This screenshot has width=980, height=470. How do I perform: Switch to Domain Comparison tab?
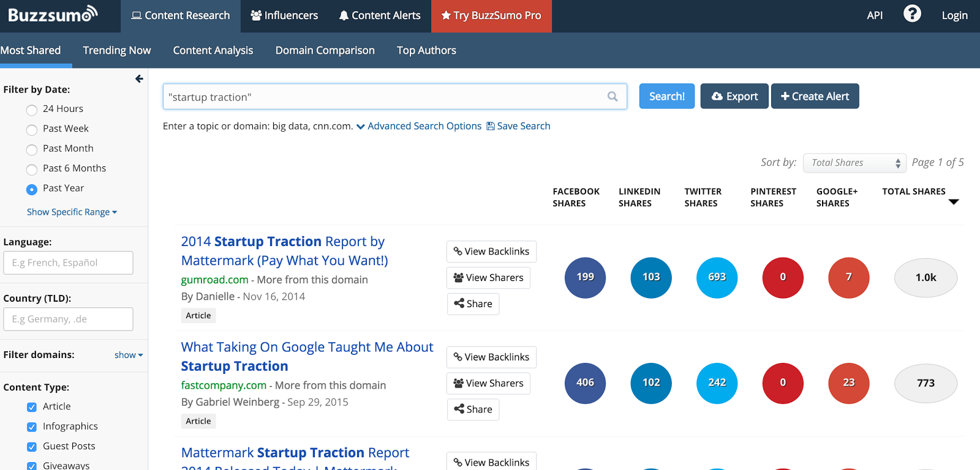[x=325, y=50]
